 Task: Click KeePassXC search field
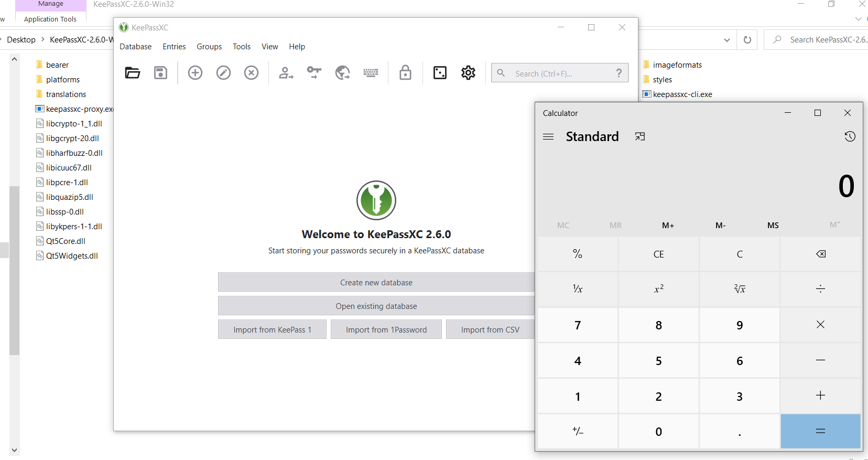click(559, 73)
